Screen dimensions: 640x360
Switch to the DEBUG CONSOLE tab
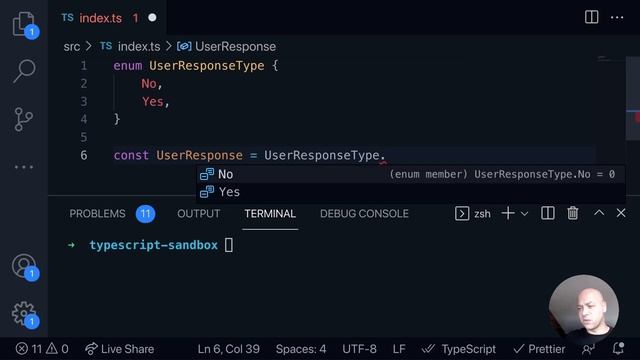[x=364, y=213]
